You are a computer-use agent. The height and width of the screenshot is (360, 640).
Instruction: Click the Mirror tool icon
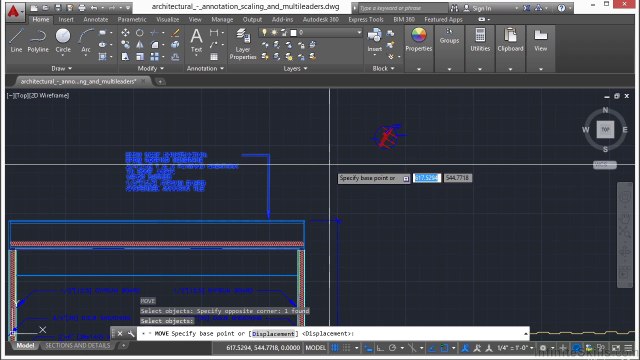[140, 44]
